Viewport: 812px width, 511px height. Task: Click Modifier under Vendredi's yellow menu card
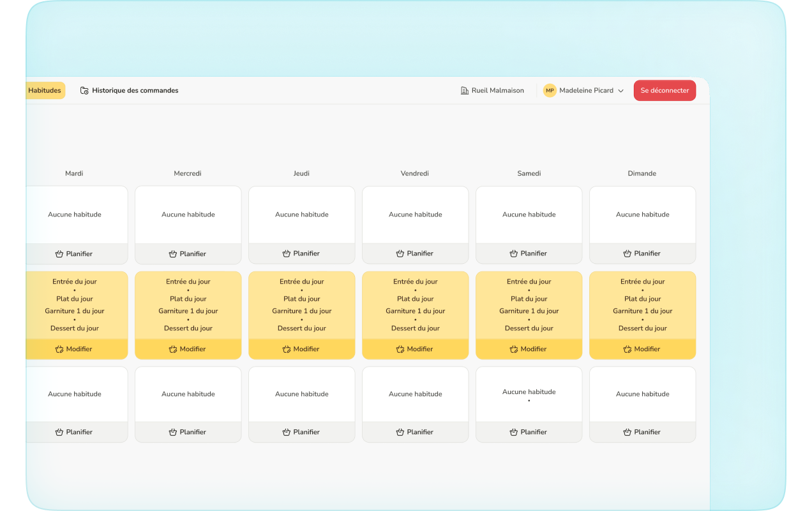(x=415, y=349)
